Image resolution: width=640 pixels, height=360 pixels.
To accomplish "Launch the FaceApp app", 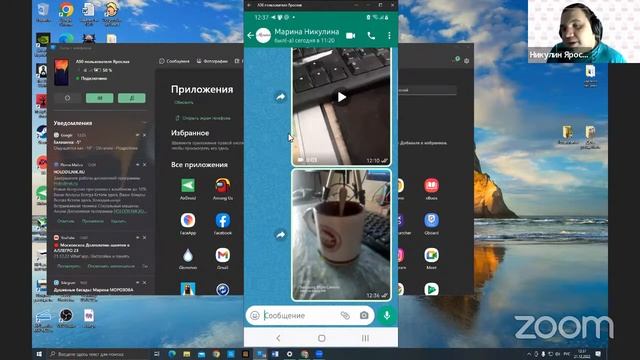I will pos(188,224).
